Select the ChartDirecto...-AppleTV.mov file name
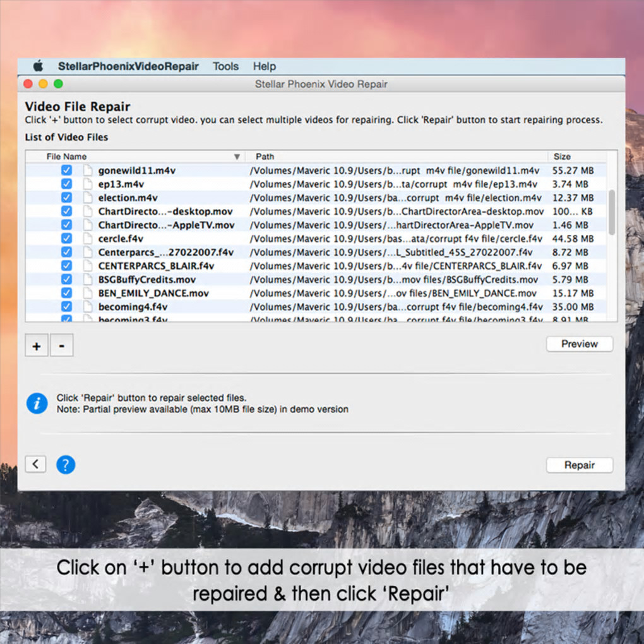This screenshot has height=644, width=644. tap(166, 225)
